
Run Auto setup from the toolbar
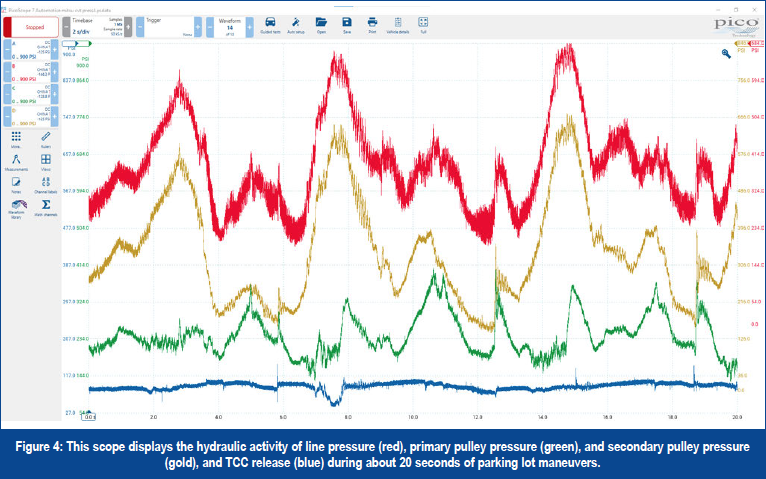pos(296,24)
